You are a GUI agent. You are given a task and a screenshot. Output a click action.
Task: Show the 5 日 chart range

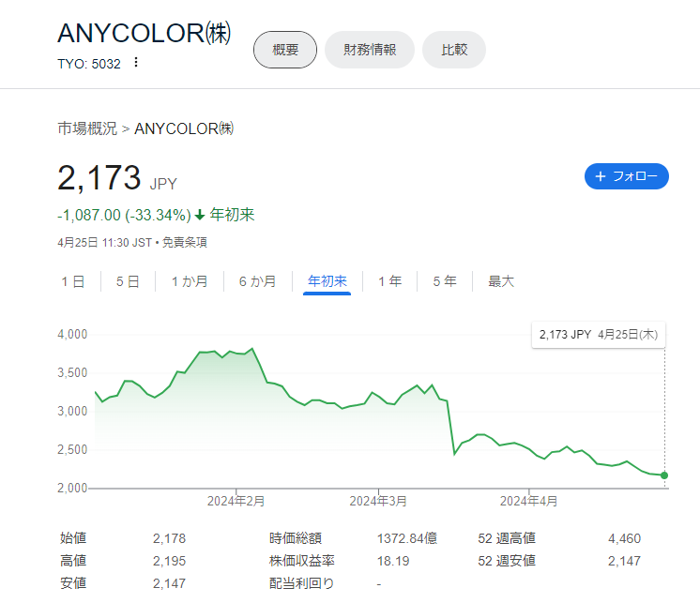(x=128, y=281)
